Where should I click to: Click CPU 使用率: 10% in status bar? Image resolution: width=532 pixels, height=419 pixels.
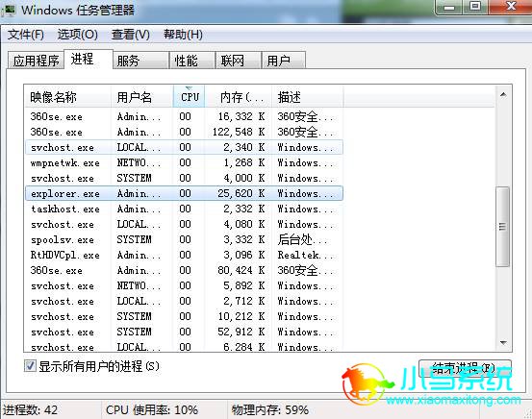point(152,409)
